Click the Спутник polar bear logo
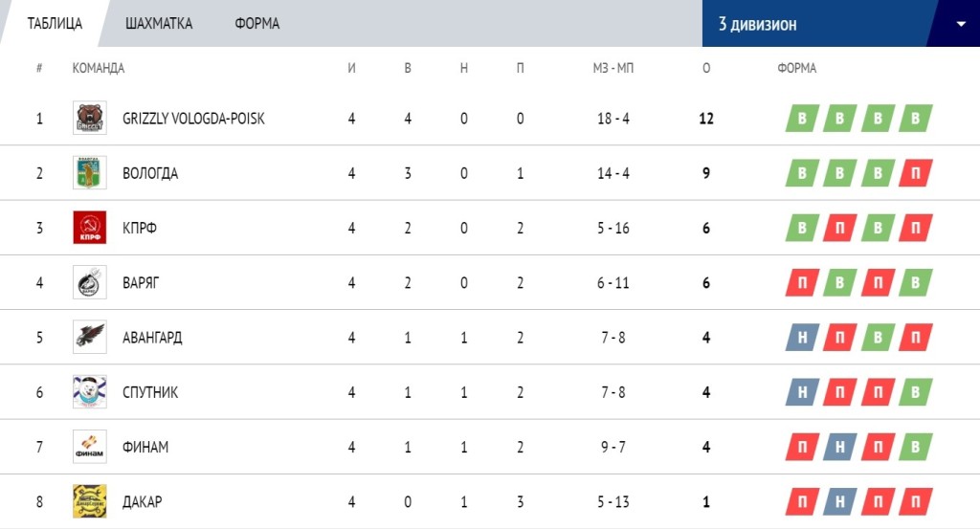Image resolution: width=980 pixels, height=529 pixels. pos(89,391)
